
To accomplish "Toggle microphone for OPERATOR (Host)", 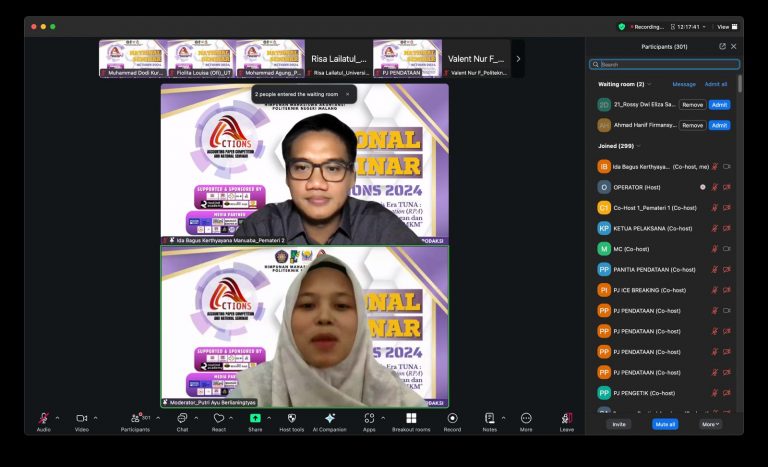I will [x=715, y=187].
